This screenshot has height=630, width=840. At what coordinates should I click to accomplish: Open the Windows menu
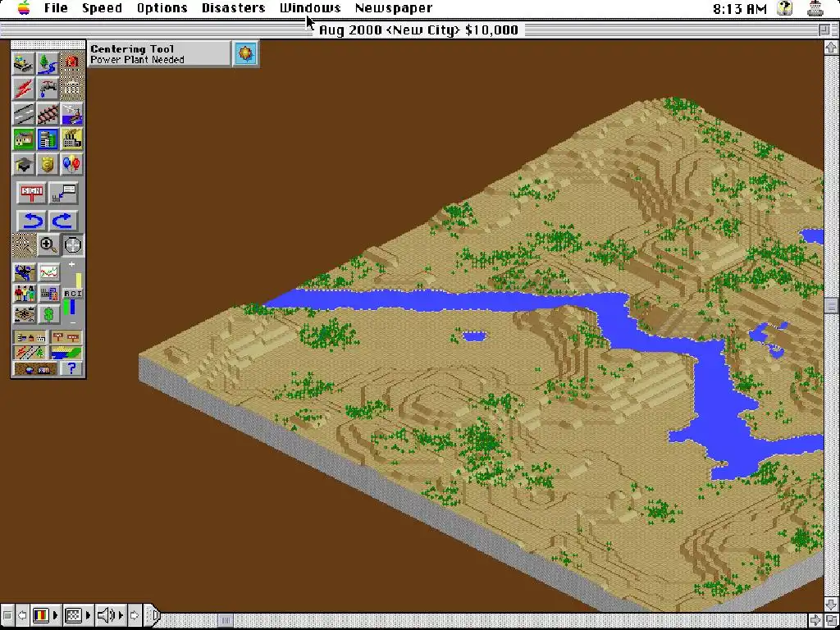(x=310, y=8)
